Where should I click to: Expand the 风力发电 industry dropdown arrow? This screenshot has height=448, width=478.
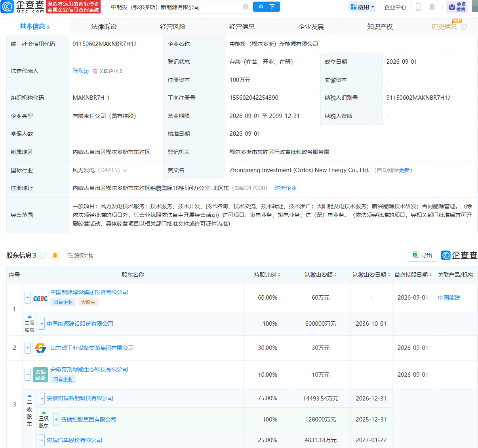click(x=125, y=171)
